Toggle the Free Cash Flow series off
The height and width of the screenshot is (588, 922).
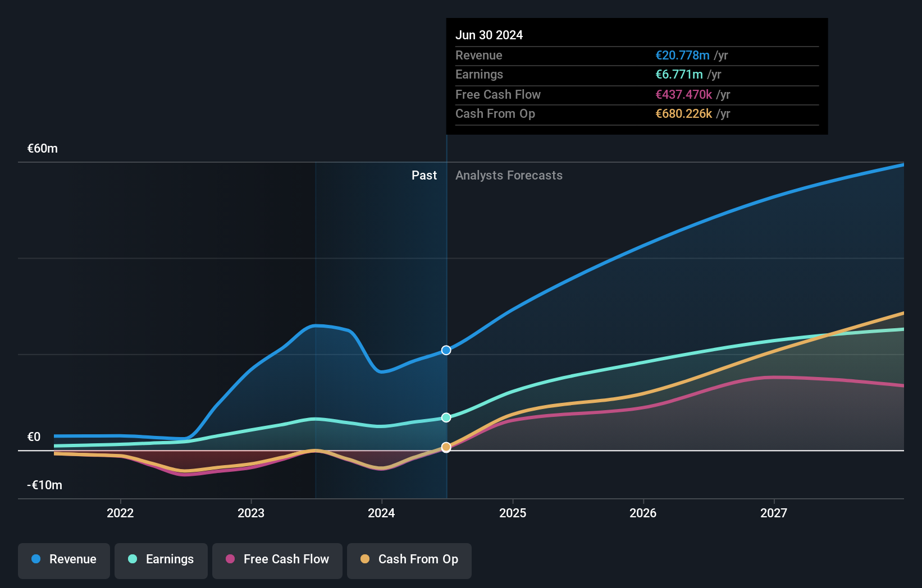tap(277, 561)
